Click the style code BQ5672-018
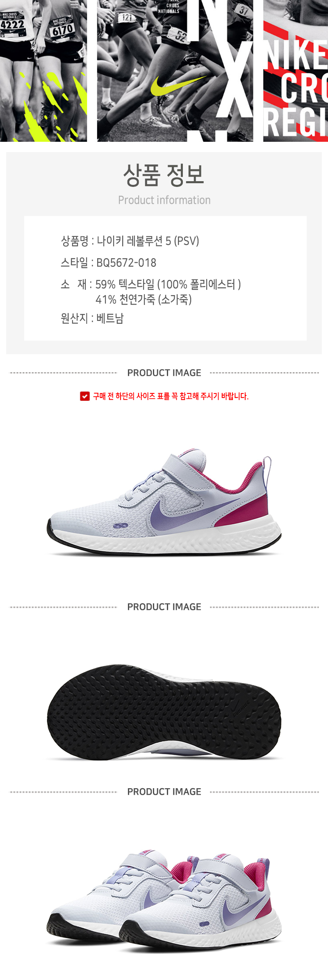Image resolution: width=328 pixels, height=980 pixels. pos(126,263)
